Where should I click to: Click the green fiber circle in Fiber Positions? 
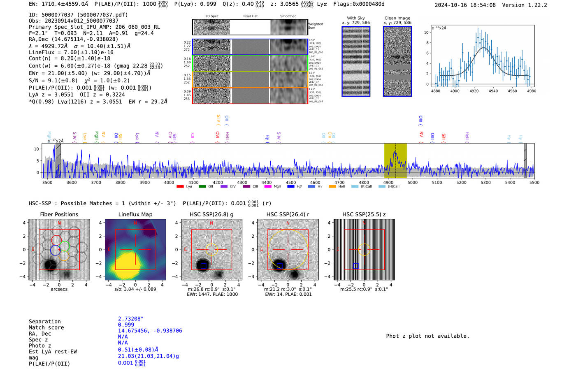pos(65,247)
